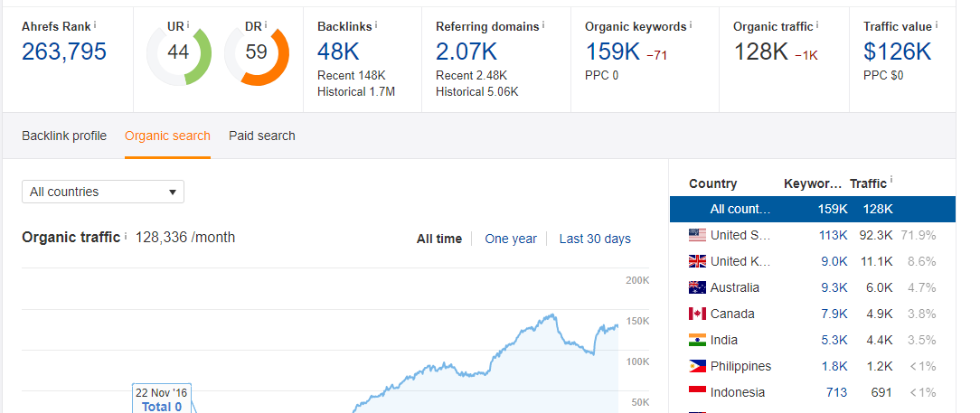
Task: Click the orange DR 59 gauge
Action: tap(257, 52)
